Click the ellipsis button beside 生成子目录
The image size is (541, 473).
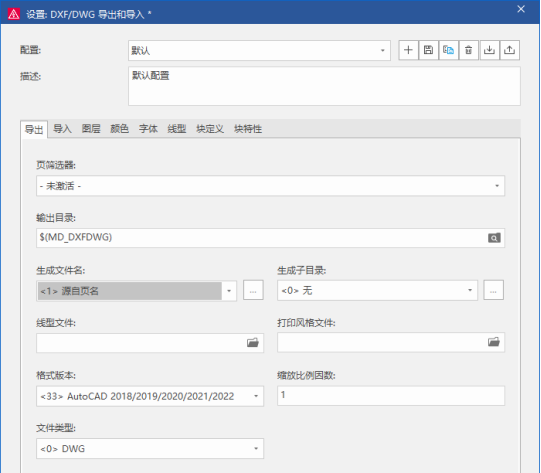tap(493, 290)
